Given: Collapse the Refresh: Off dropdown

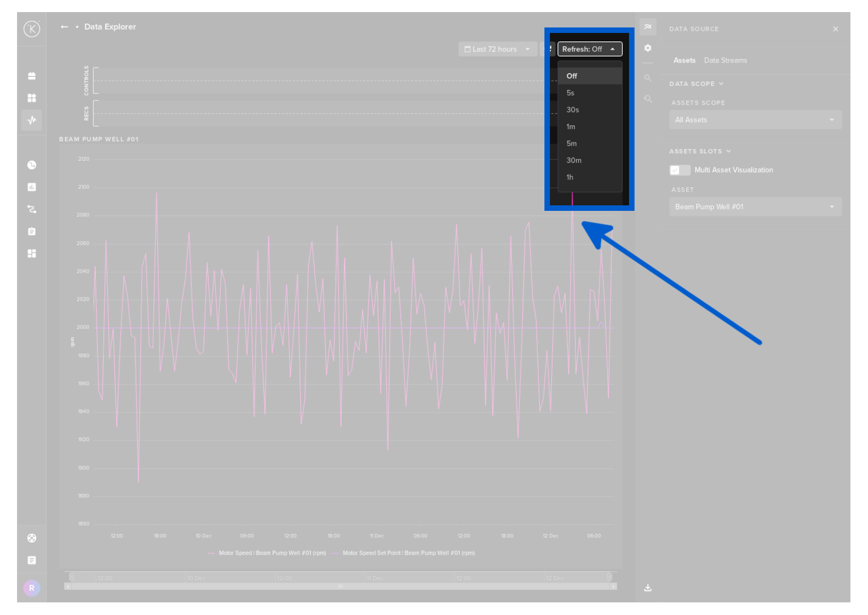Looking at the screenshot, I should (x=590, y=49).
